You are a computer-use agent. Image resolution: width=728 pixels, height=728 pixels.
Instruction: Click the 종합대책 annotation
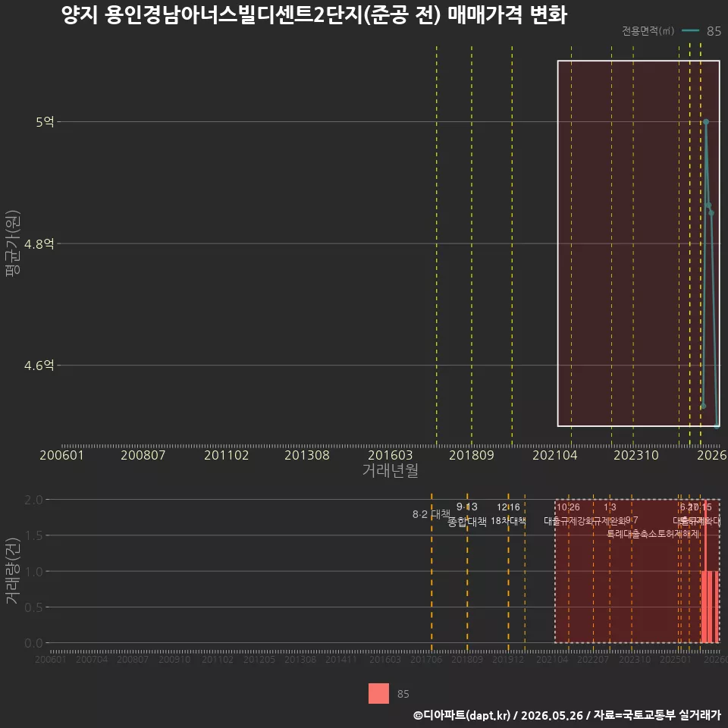pos(466,522)
